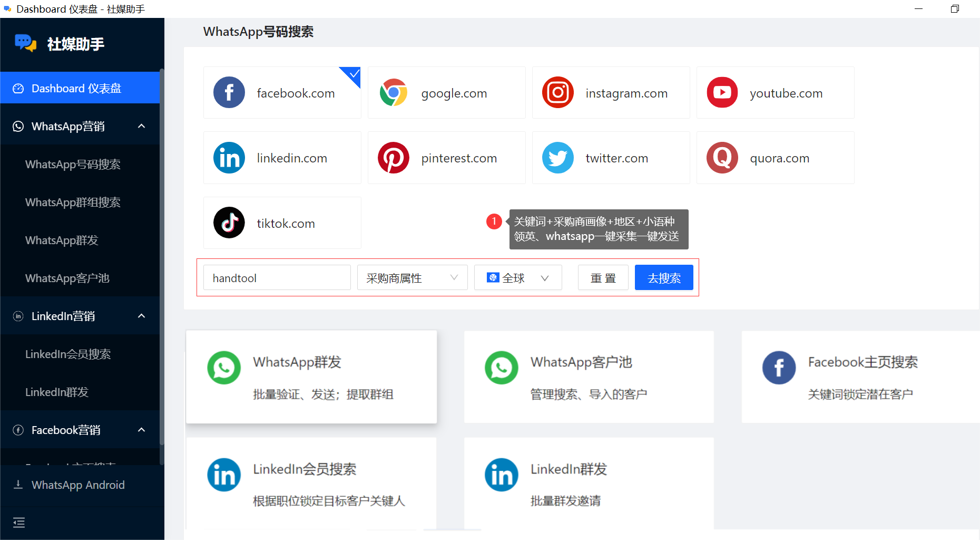
Task: Click the Facebook营销 sidebar icon
Action: point(18,430)
